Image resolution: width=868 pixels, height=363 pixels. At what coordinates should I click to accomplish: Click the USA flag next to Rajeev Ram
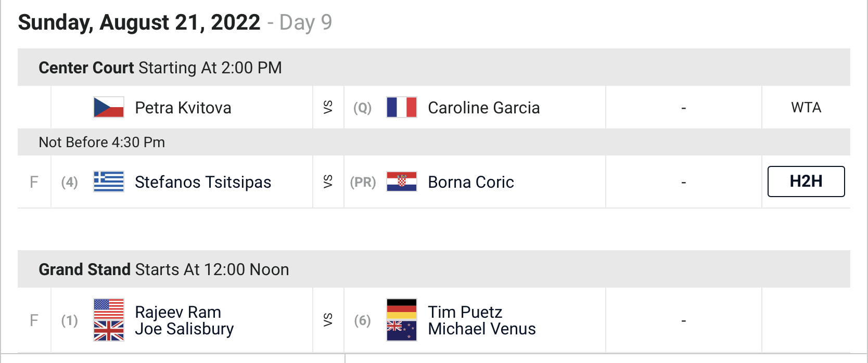[109, 309]
